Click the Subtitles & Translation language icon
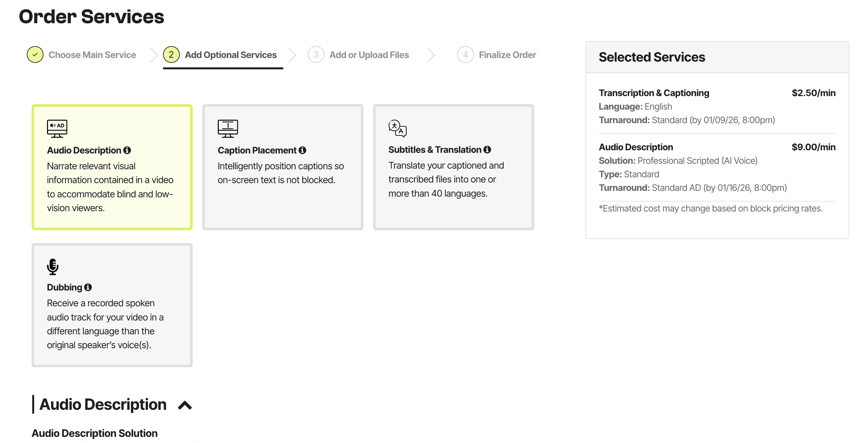The width and height of the screenshot is (868, 443). [x=398, y=128]
